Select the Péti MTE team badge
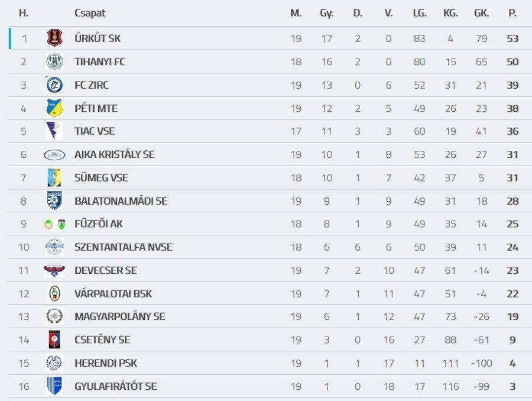The height and width of the screenshot is (401, 532). pyautogui.click(x=54, y=108)
